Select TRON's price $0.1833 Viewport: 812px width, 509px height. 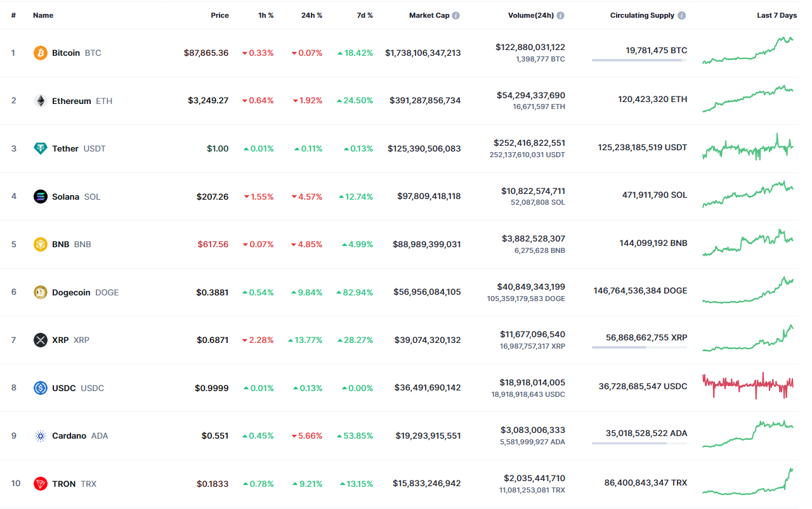(x=213, y=484)
